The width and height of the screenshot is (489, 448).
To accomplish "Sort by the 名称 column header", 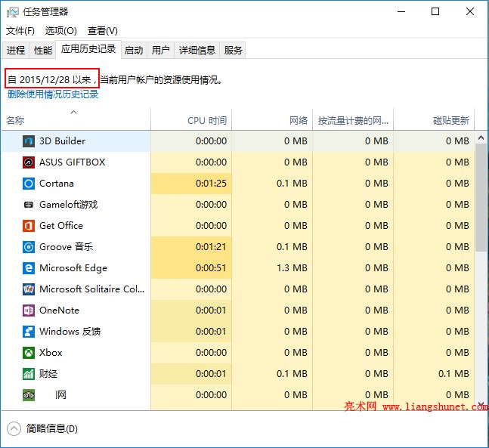I will (x=75, y=119).
